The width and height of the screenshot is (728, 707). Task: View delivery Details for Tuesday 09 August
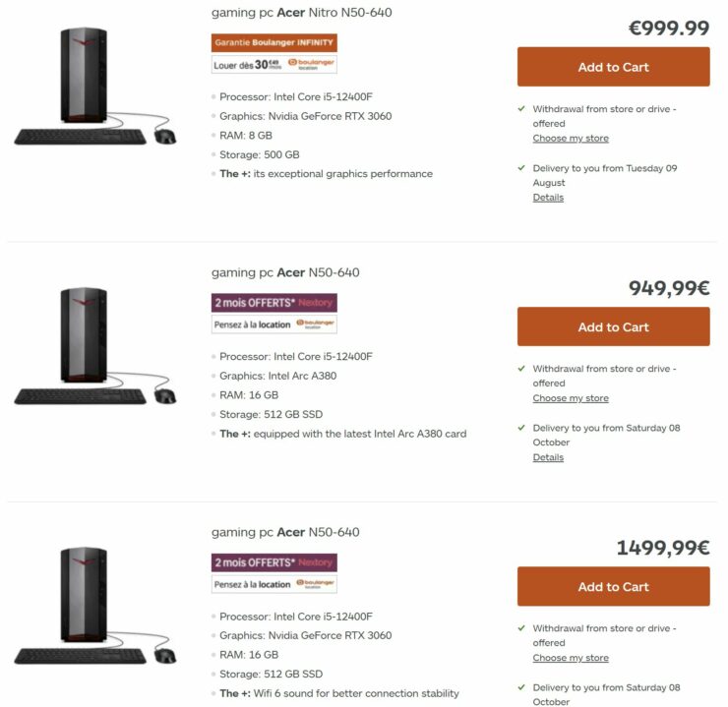click(x=548, y=198)
